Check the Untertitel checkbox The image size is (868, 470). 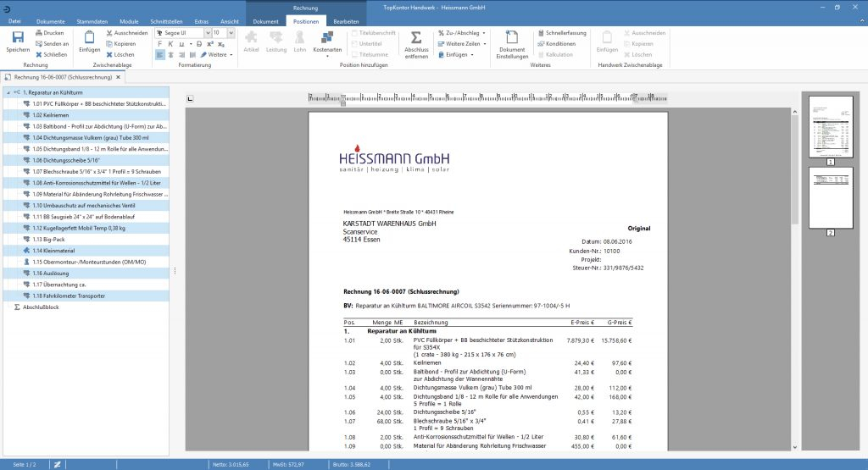tap(354, 43)
